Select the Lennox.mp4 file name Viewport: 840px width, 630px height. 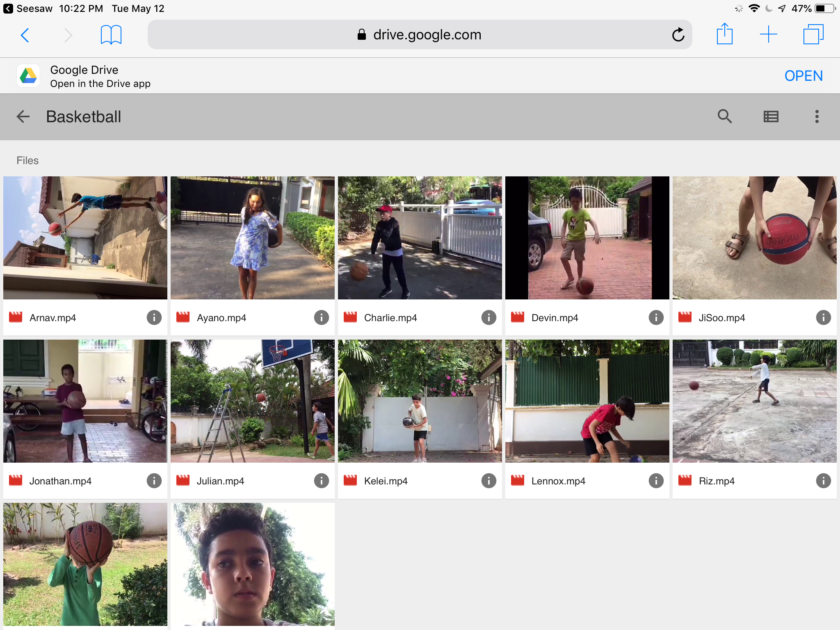point(558,481)
